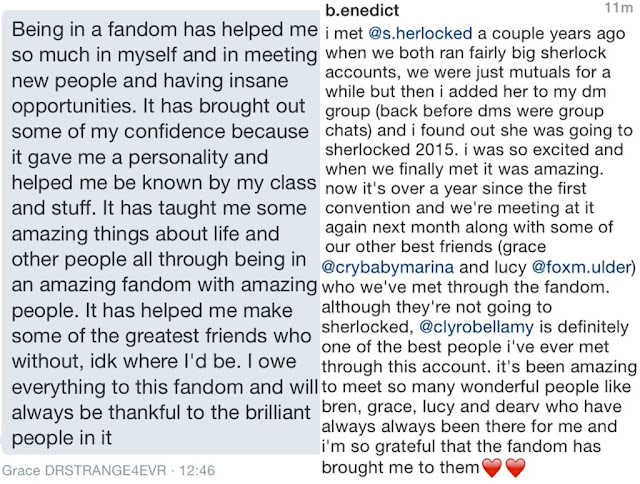Click the Grace DRSTRANGE4EVR sender label

click(84, 471)
